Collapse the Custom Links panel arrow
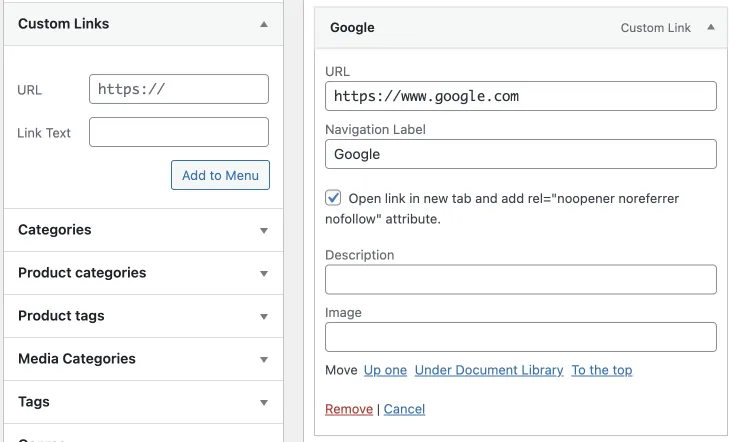 [264, 24]
